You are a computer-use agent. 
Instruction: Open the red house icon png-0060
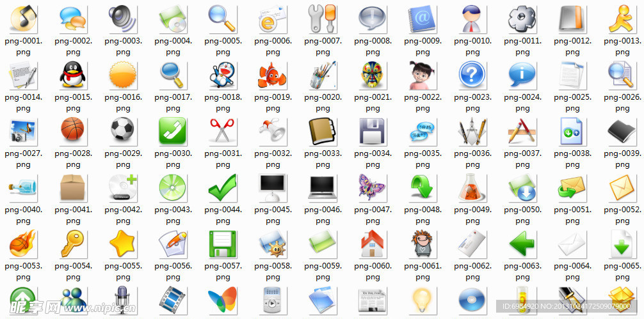(373, 244)
